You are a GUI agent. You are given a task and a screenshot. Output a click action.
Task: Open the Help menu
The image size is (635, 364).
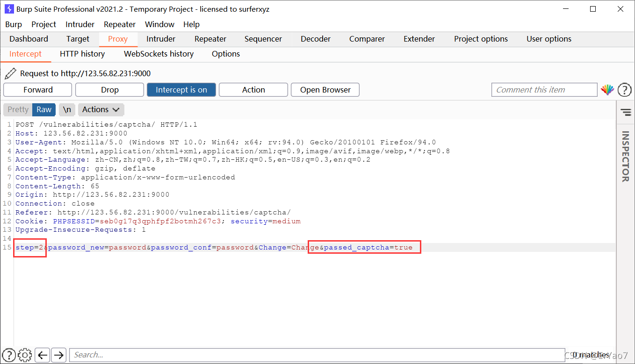(191, 24)
